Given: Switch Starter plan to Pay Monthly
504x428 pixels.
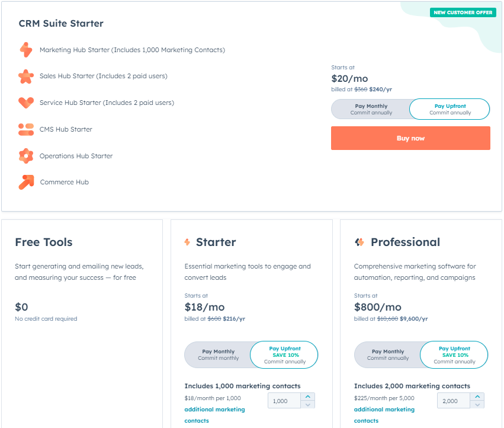Looking at the screenshot, I should (x=218, y=354).
